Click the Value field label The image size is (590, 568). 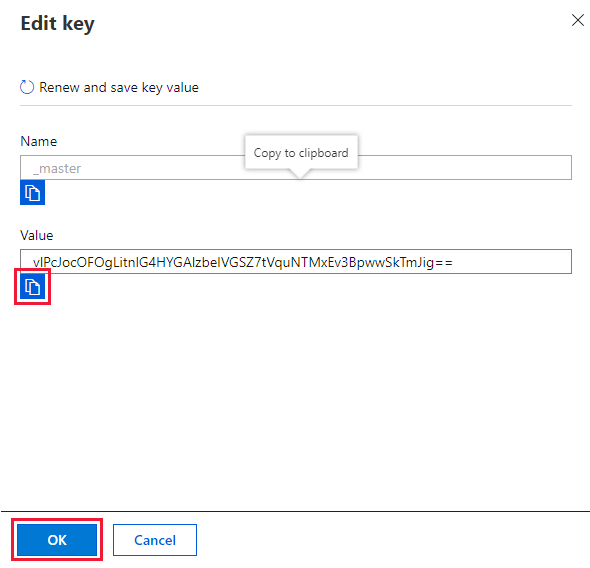pos(36,235)
